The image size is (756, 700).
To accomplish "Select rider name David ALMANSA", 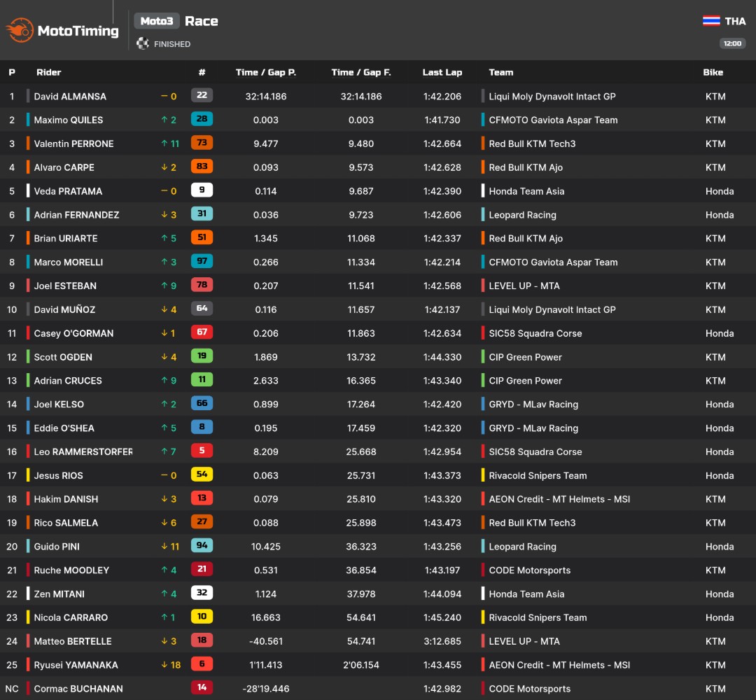I will 70,97.
